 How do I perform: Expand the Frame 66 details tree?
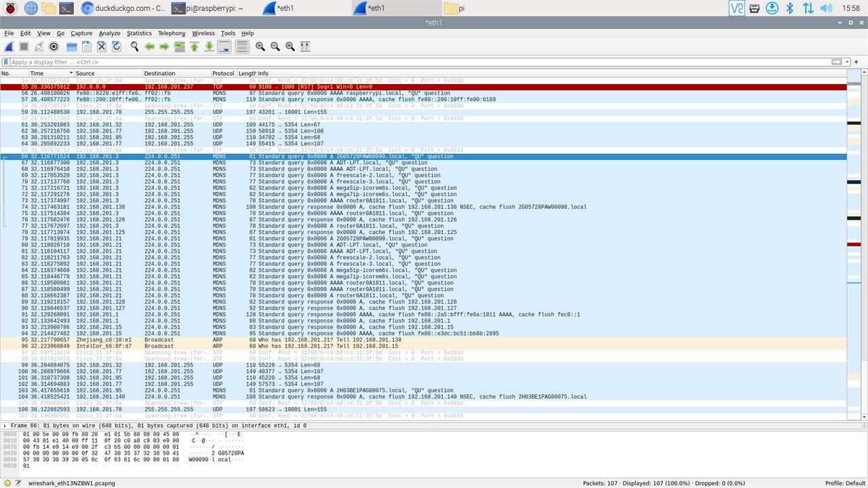(5, 426)
